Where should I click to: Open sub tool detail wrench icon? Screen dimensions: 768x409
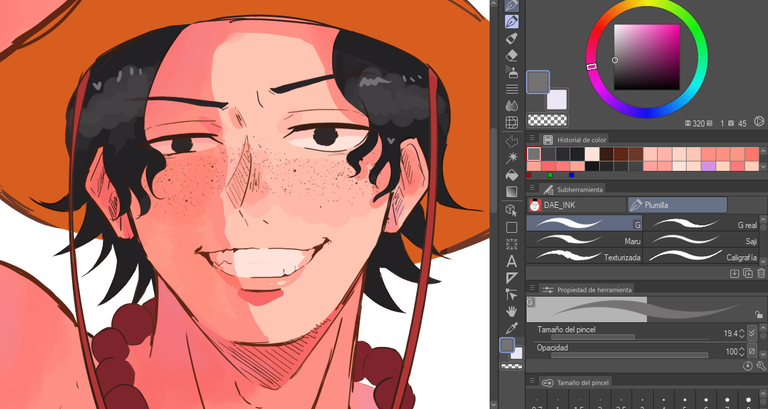761,365
